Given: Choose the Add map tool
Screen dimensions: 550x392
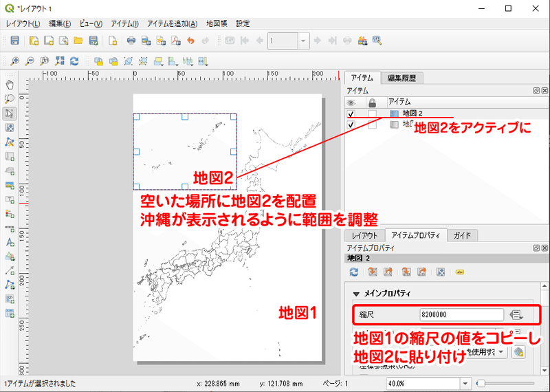Looking at the screenshot, I should click(x=10, y=157).
